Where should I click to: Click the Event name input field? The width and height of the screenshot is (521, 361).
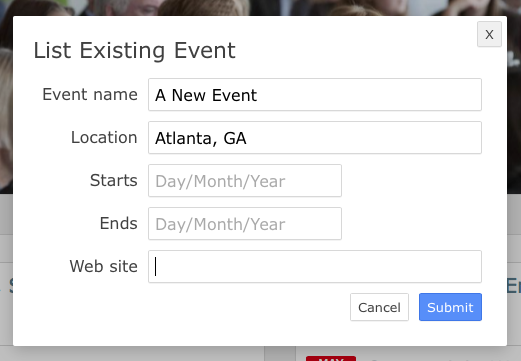[315, 95]
